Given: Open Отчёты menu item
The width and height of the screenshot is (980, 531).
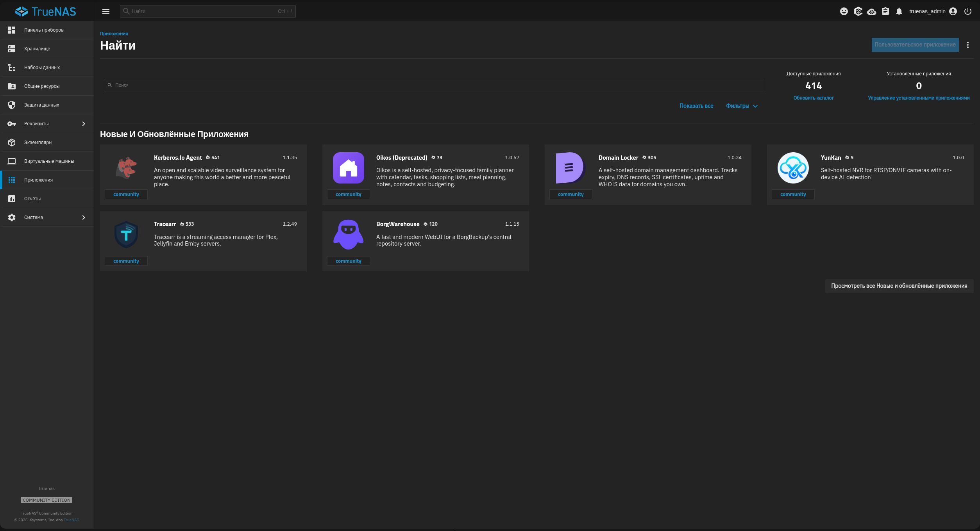Looking at the screenshot, I should 47,199.
